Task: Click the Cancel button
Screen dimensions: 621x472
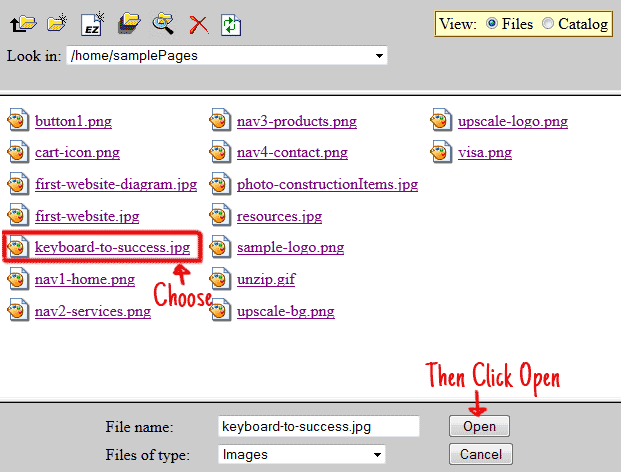Action: (480, 455)
